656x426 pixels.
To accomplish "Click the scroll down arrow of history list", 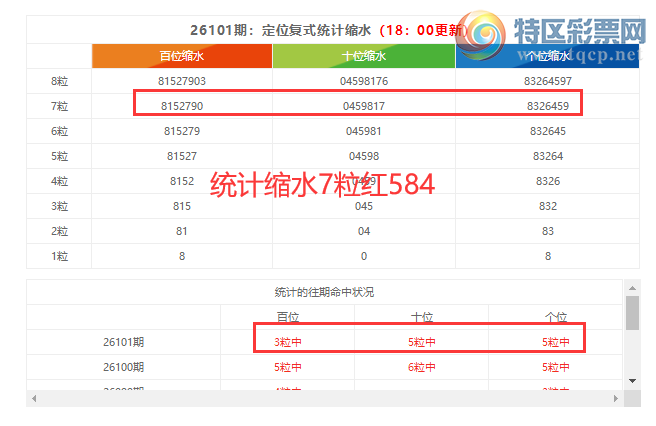I will tap(632, 380).
